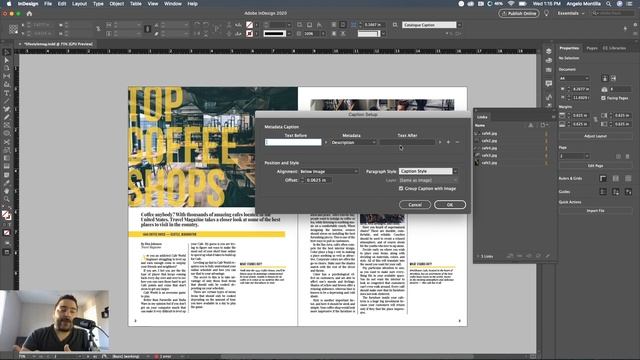This screenshot has height=360, width=640.
Task: Click the Publish Online button
Action: 519,13
